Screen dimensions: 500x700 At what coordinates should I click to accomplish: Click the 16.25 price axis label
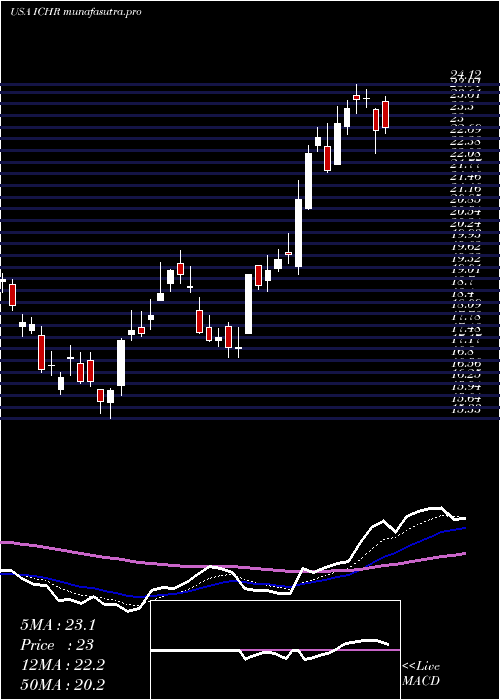click(465, 375)
